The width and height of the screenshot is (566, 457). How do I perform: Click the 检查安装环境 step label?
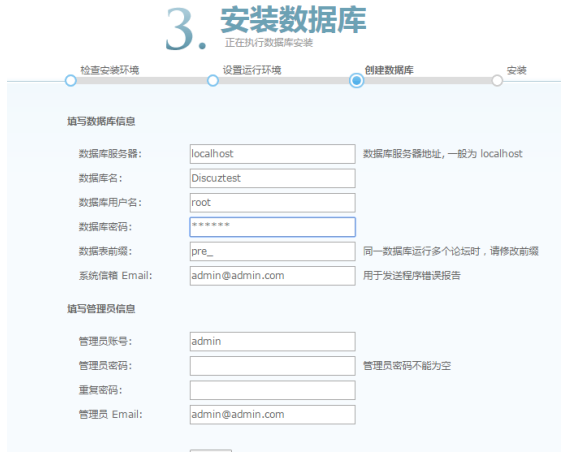tap(110, 70)
